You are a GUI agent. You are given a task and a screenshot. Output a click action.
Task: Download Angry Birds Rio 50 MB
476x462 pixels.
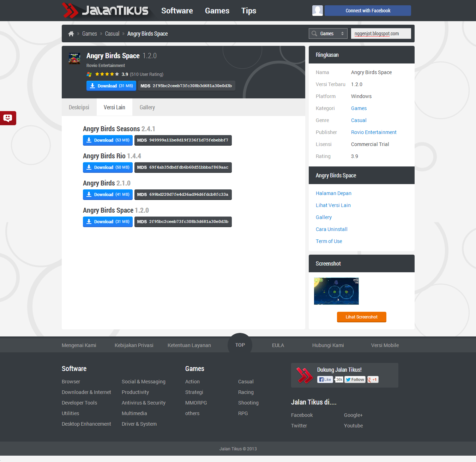tap(108, 167)
